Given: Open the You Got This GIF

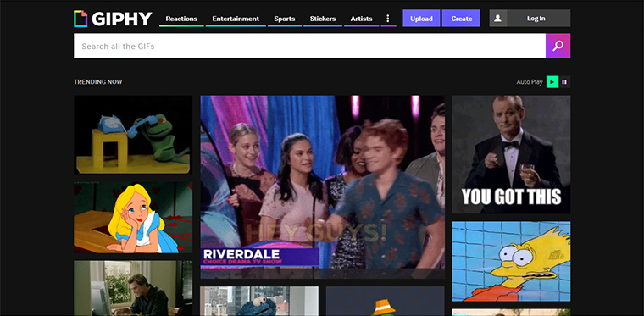Looking at the screenshot, I should (x=511, y=154).
